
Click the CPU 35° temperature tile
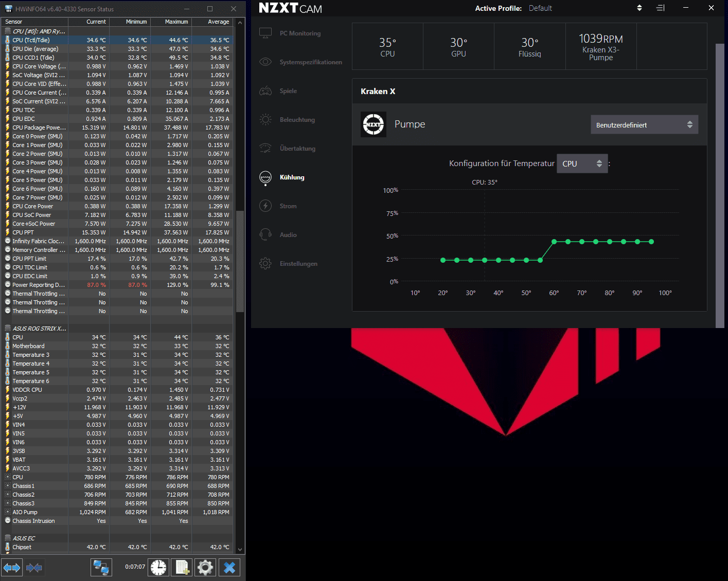[x=387, y=46]
